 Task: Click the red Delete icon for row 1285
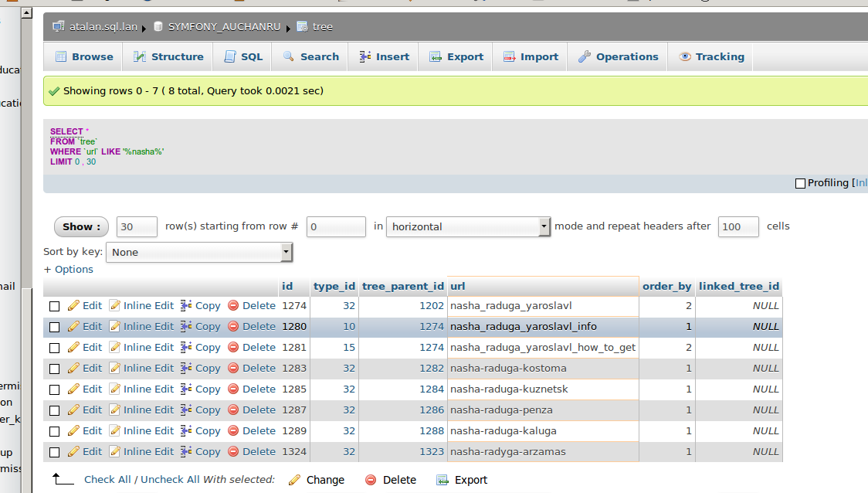233,389
